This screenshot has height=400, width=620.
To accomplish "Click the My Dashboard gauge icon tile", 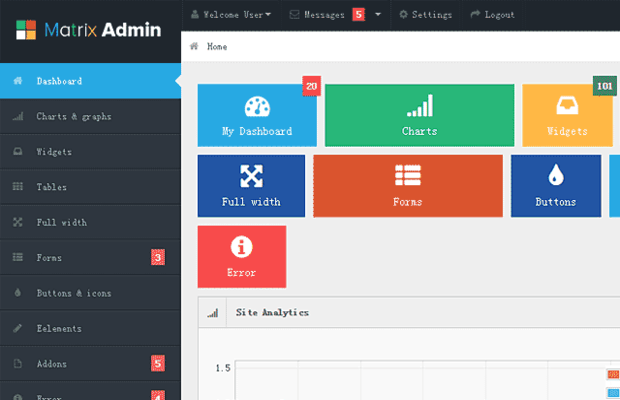I will pyautogui.click(x=257, y=115).
